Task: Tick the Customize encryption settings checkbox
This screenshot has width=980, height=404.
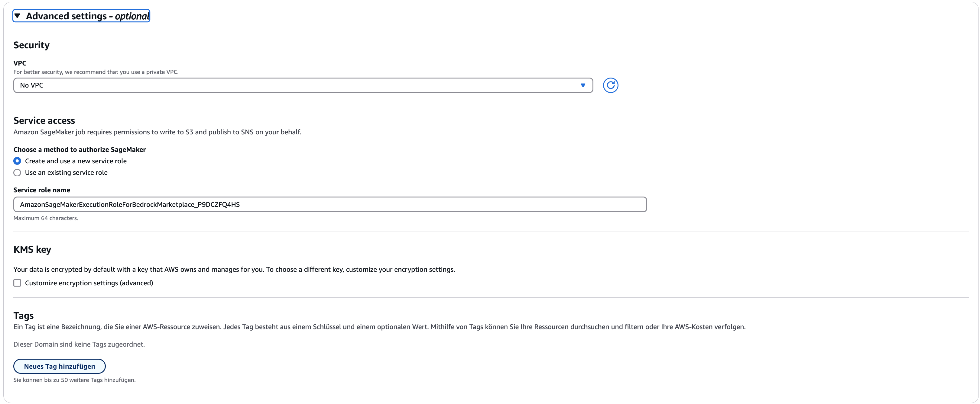Action: [x=17, y=283]
